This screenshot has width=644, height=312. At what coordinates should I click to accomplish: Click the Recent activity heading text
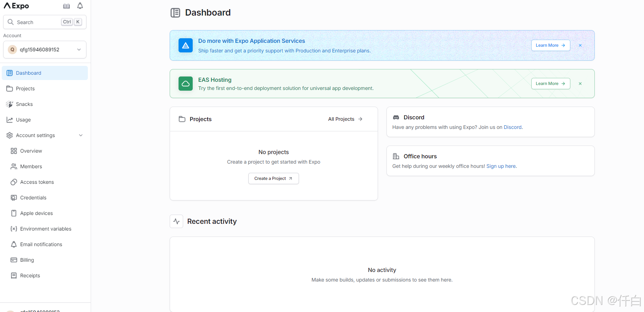click(212, 221)
